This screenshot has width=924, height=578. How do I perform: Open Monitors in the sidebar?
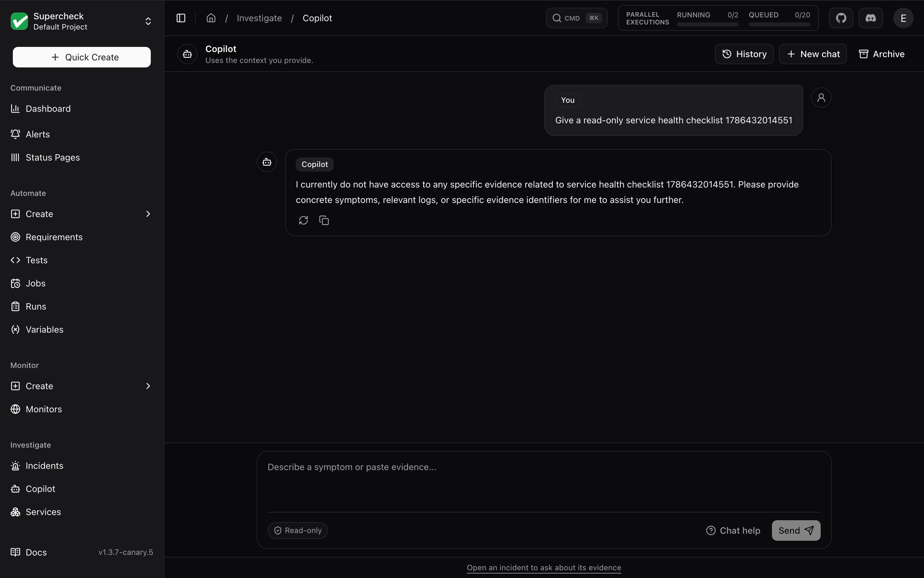point(82,409)
